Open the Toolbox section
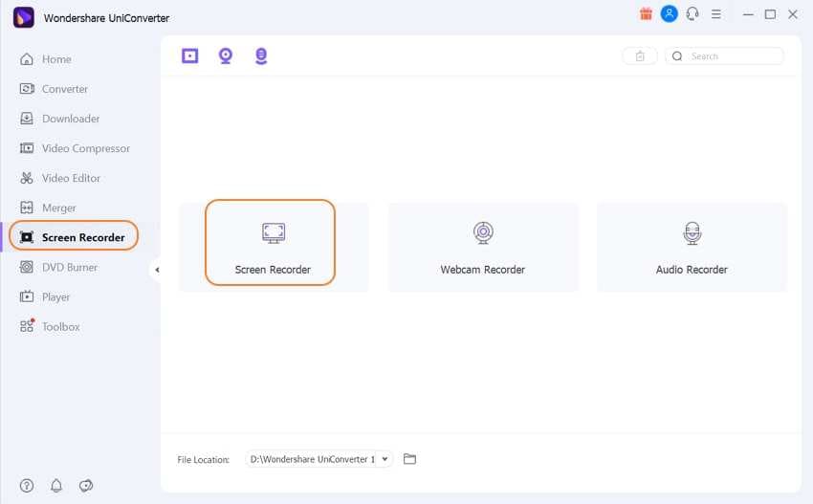The image size is (813, 504). tap(50, 327)
